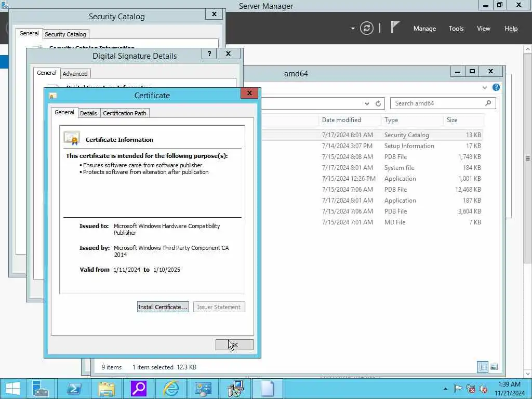532x399 pixels.
Task: Open blank document taskbar icon
Action: (x=268, y=389)
